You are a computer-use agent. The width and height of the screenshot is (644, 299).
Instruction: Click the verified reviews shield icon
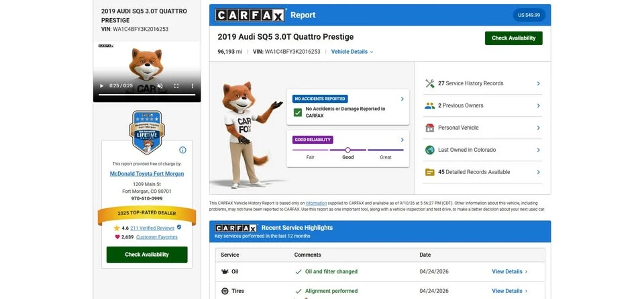(x=178, y=227)
